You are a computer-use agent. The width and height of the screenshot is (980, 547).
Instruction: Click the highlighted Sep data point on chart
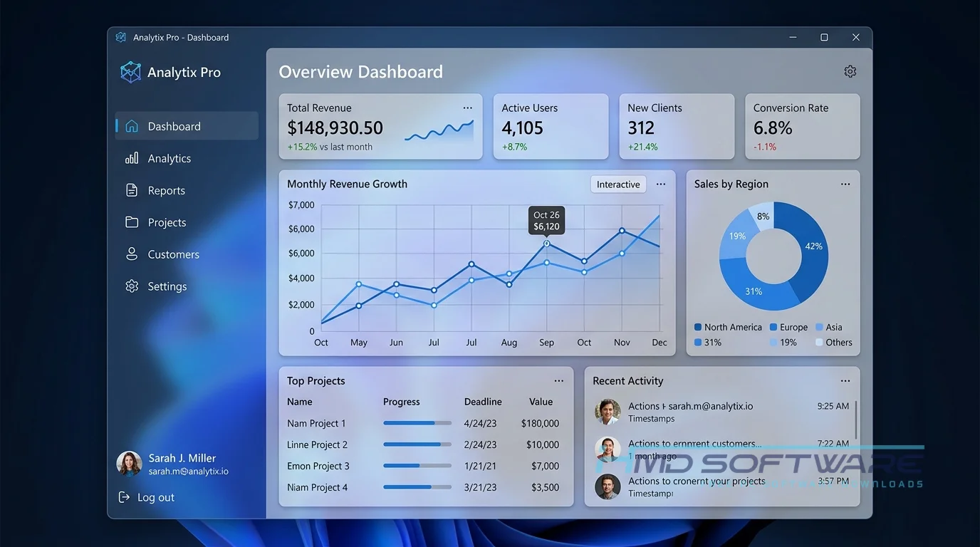(546, 244)
